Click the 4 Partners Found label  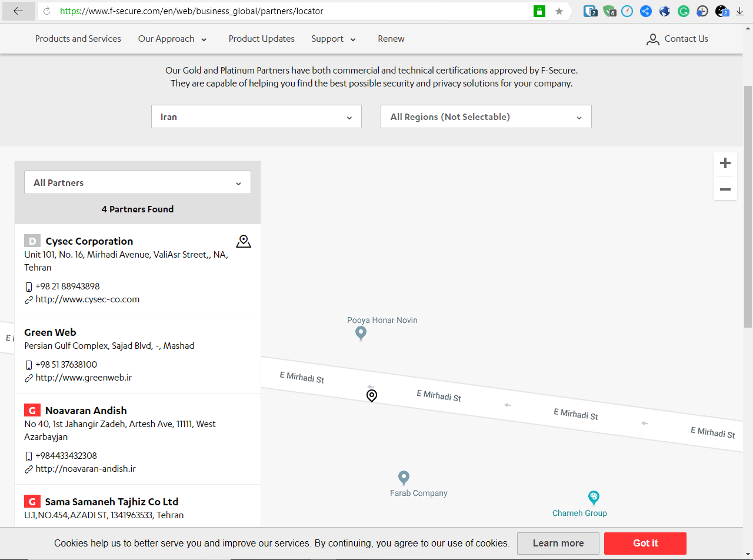[x=138, y=209]
